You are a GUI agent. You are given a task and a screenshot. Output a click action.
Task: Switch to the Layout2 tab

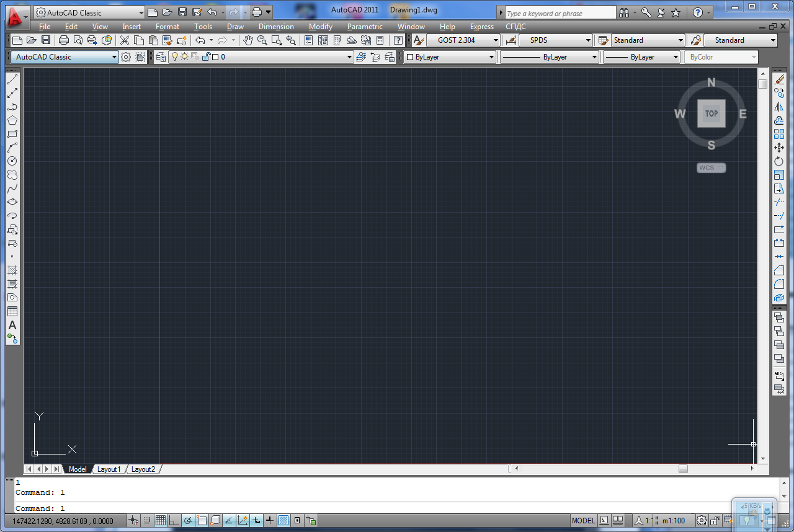(143, 469)
